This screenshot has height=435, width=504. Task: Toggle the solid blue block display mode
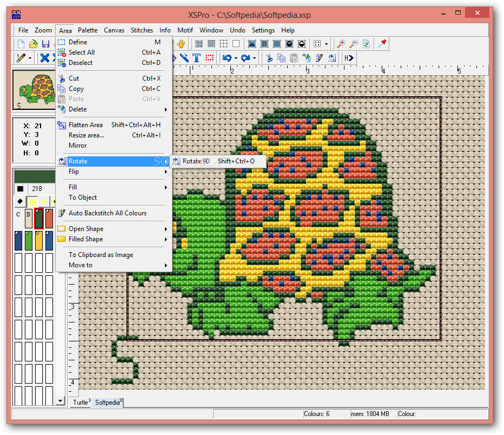coord(277,44)
